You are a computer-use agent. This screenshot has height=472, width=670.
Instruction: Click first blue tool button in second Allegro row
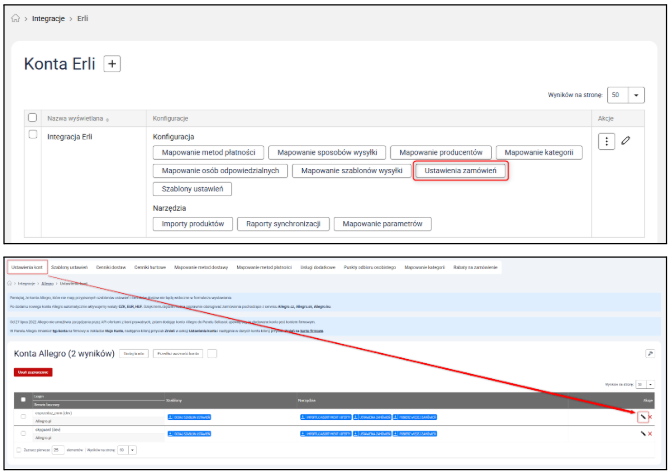point(326,434)
